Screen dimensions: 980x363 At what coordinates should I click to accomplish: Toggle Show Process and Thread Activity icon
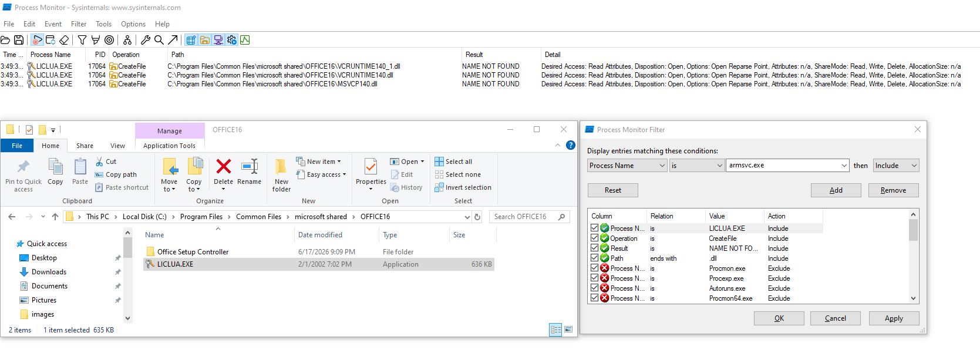pos(231,40)
